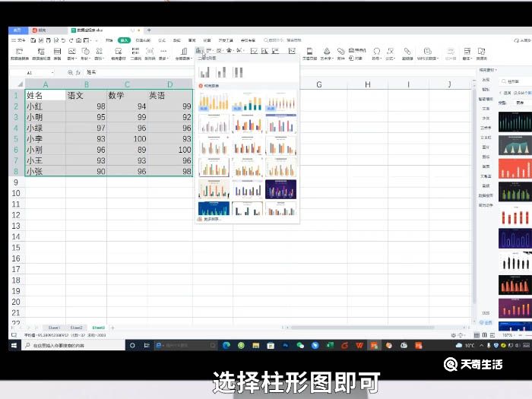The height and width of the screenshot is (399, 532).
Task: Click the more charts link in dropdown
Action: [209, 219]
